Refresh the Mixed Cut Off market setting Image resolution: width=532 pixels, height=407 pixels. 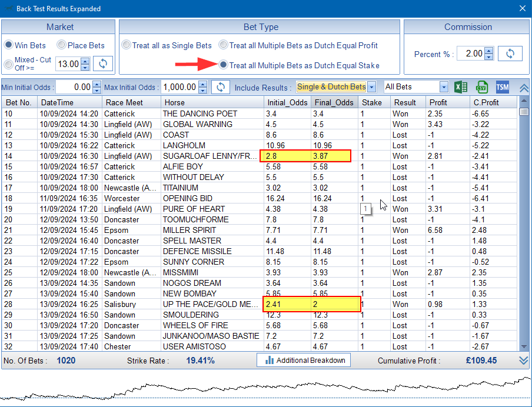103,64
